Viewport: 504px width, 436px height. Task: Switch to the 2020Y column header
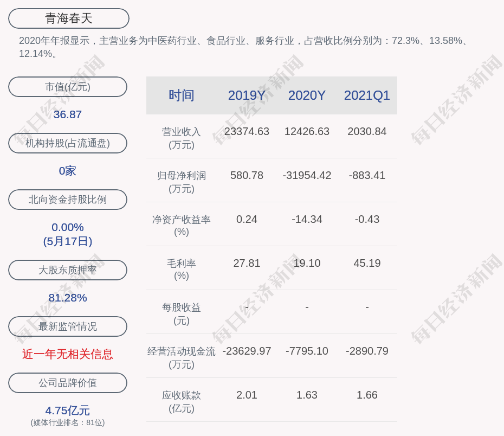pos(307,95)
